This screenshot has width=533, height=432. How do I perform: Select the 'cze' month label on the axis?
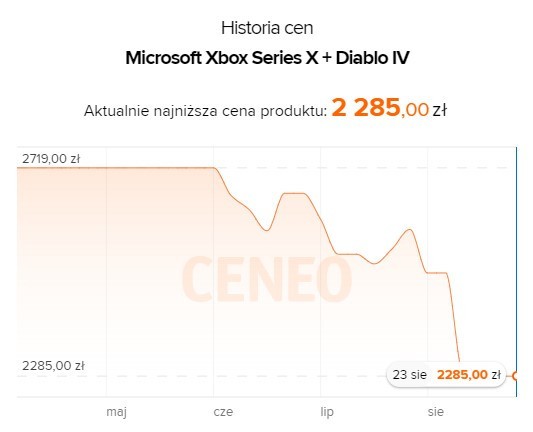[223, 412]
